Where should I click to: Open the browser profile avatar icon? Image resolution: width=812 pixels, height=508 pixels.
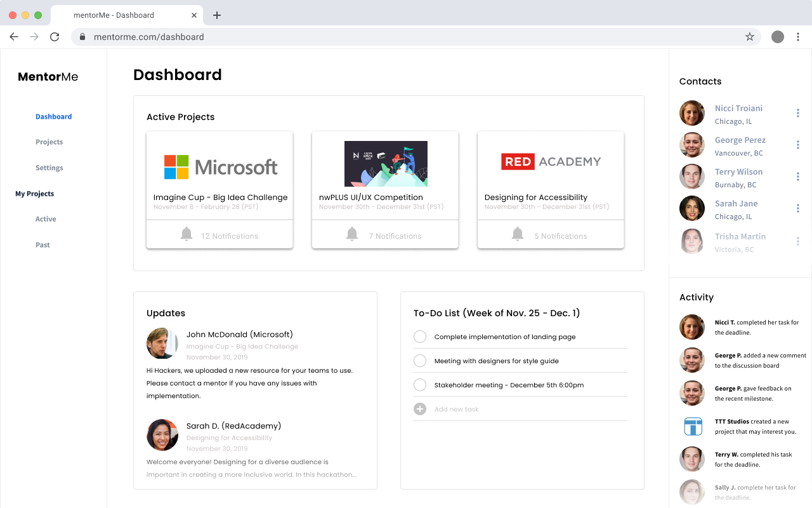pyautogui.click(x=778, y=37)
